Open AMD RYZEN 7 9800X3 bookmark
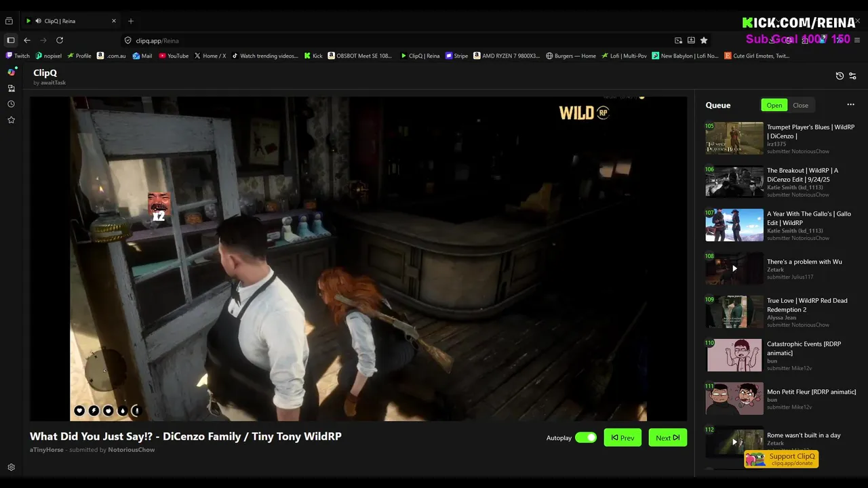 click(x=507, y=56)
